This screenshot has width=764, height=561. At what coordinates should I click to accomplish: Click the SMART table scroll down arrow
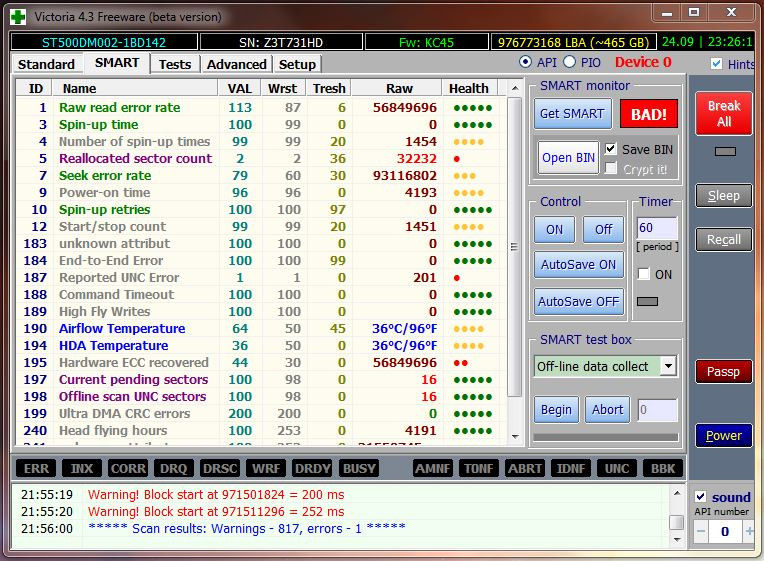coord(515,437)
